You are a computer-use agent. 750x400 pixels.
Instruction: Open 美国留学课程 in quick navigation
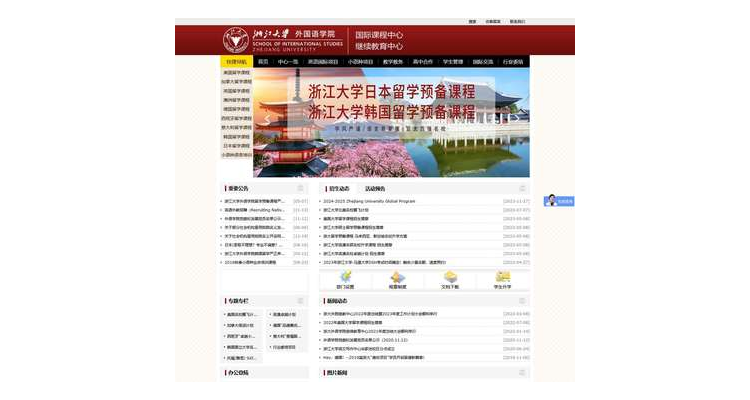[236, 73]
